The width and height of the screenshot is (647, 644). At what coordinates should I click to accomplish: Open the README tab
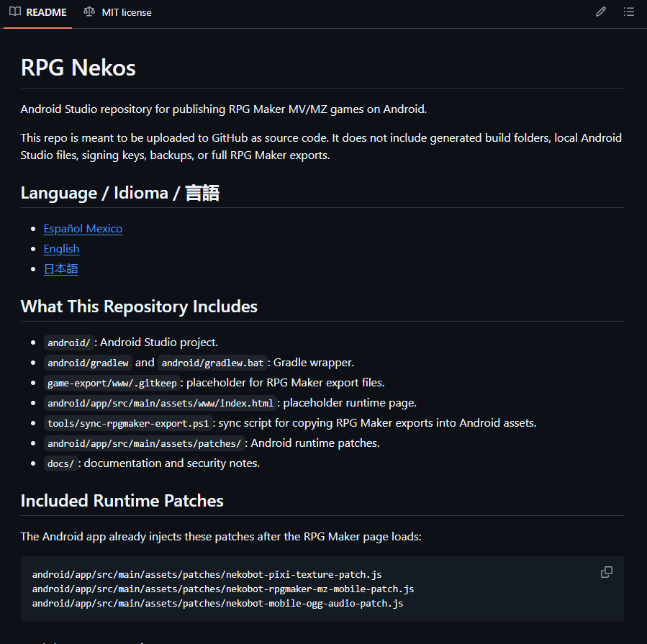pos(38,12)
